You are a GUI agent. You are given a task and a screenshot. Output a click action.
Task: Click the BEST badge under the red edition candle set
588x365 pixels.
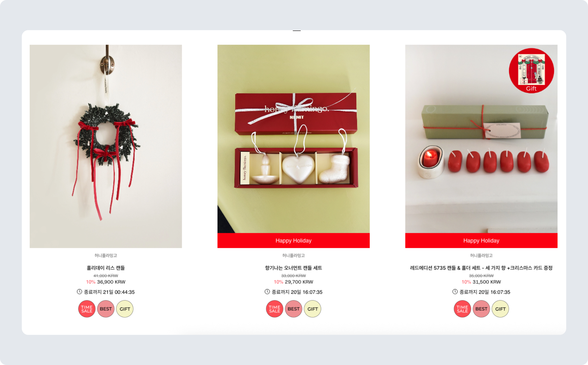tap(481, 309)
